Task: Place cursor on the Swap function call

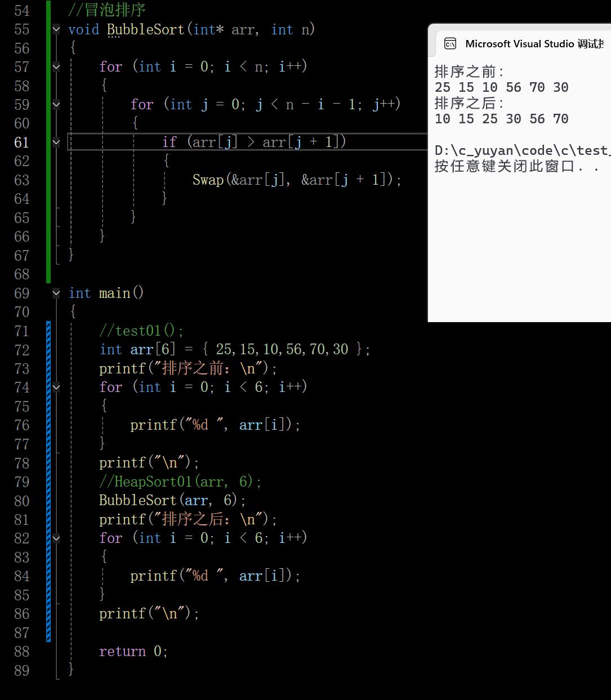Action: click(208, 179)
